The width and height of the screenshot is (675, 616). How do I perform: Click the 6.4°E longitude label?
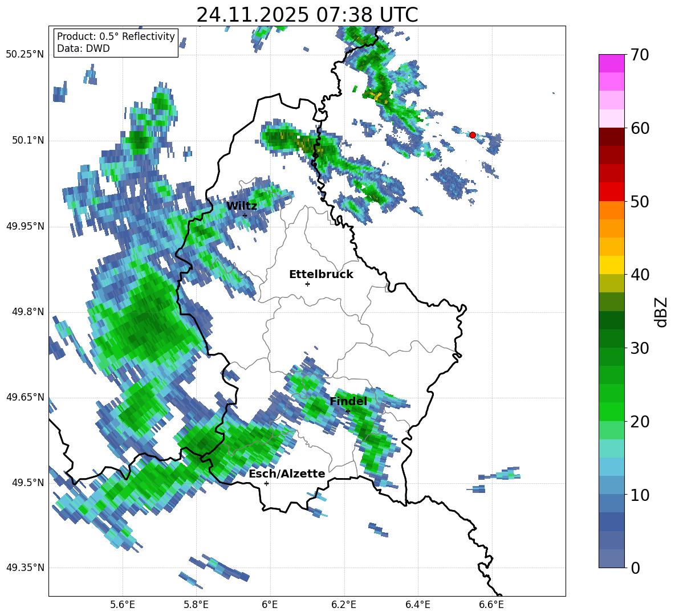pyautogui.click(x=417, y=605)
